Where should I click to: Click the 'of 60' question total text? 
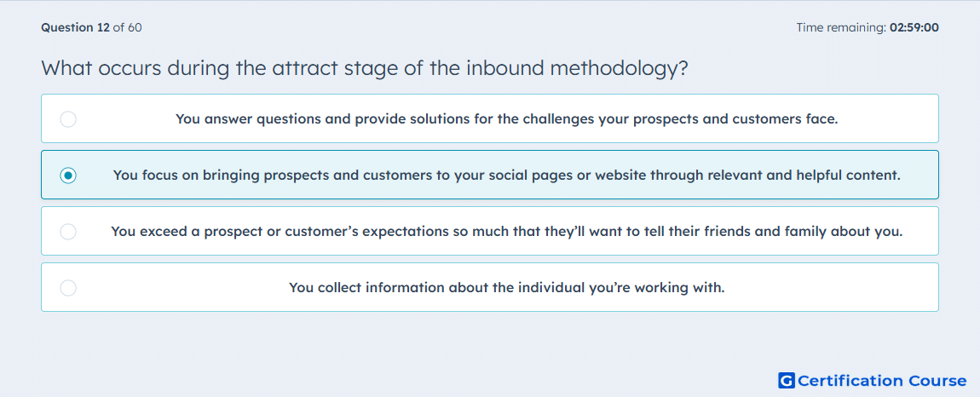(127, 27)
